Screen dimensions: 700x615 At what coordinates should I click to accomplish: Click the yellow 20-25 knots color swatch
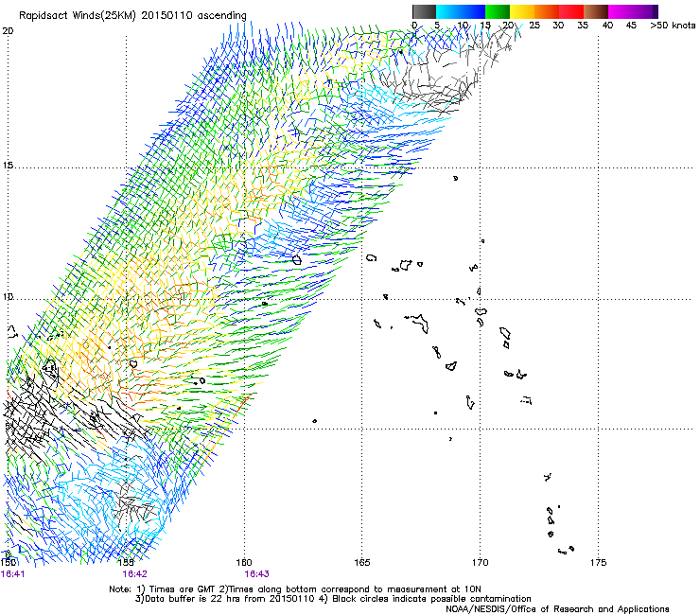(522, 11)
